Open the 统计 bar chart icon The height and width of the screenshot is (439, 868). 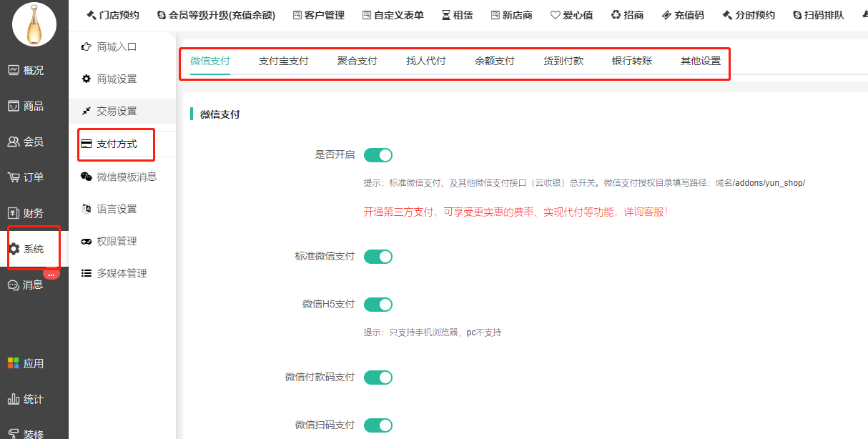(x=14, y=399)
